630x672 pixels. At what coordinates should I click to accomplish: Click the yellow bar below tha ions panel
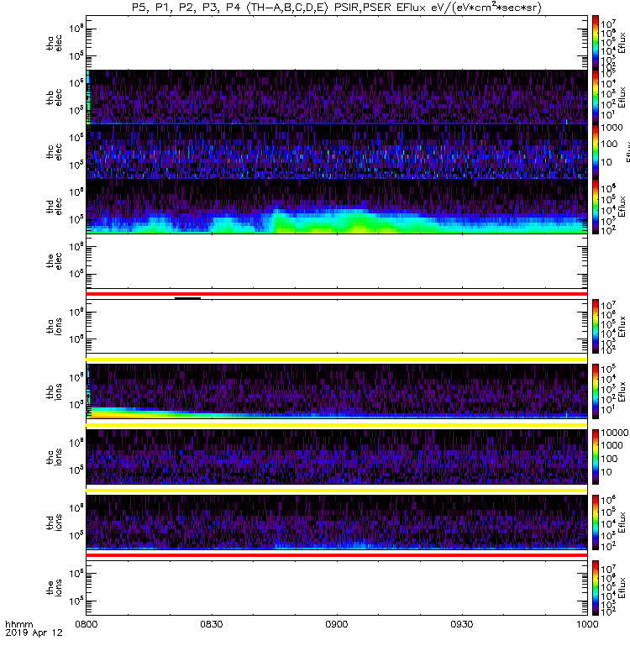pyautogui.click(x=337, y=360)
